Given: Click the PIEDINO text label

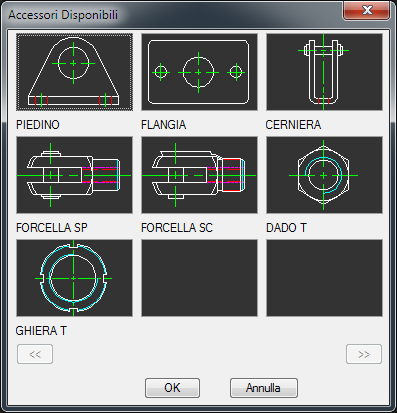Looking at the screenshot, I should (x=38, y=125).
